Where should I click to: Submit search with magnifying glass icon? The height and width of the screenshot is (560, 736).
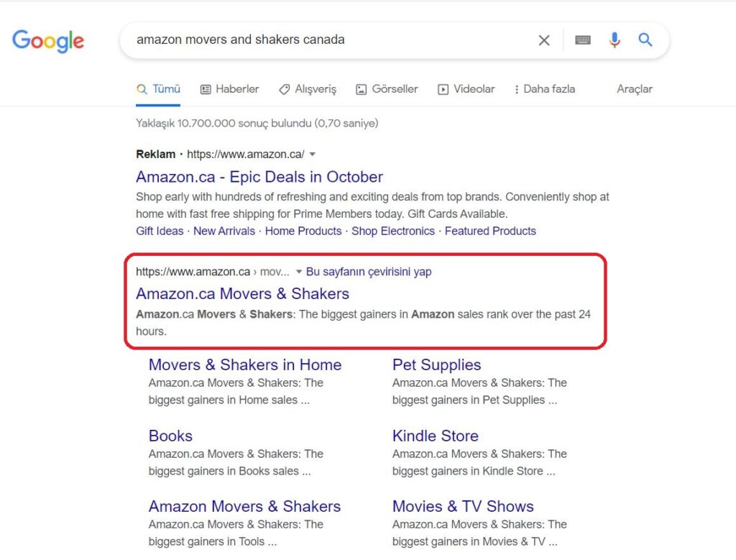coord(645,40)
